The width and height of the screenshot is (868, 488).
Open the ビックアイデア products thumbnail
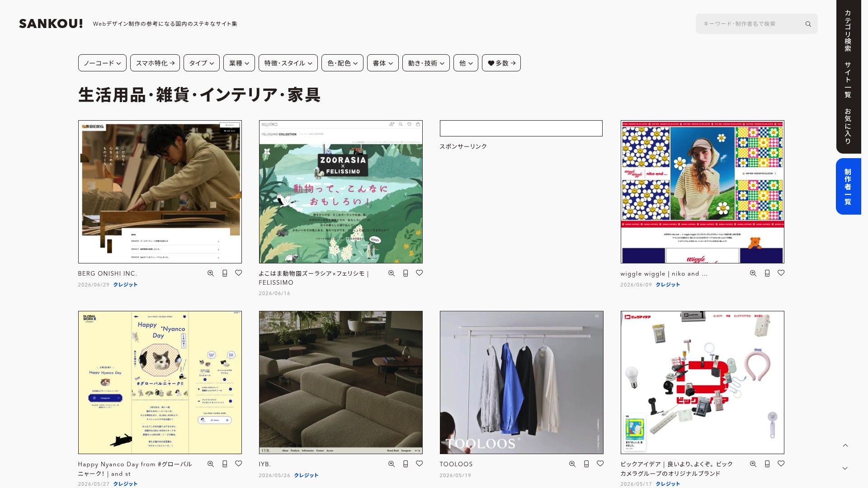(703, 382)
